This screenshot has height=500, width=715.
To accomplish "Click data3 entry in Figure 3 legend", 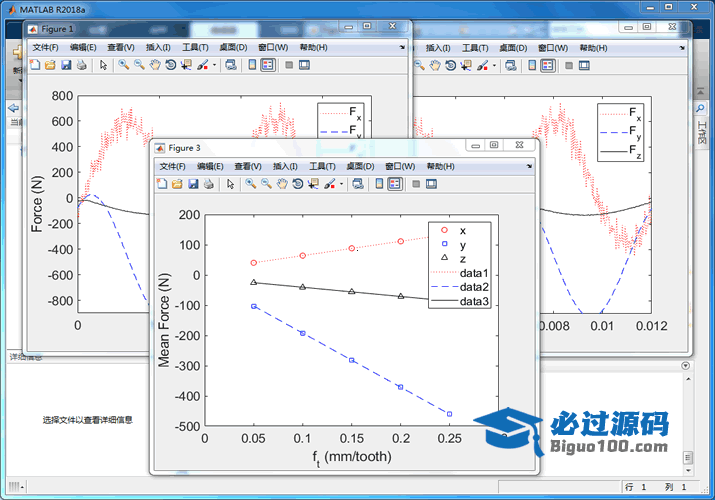I will coord(460,301).
